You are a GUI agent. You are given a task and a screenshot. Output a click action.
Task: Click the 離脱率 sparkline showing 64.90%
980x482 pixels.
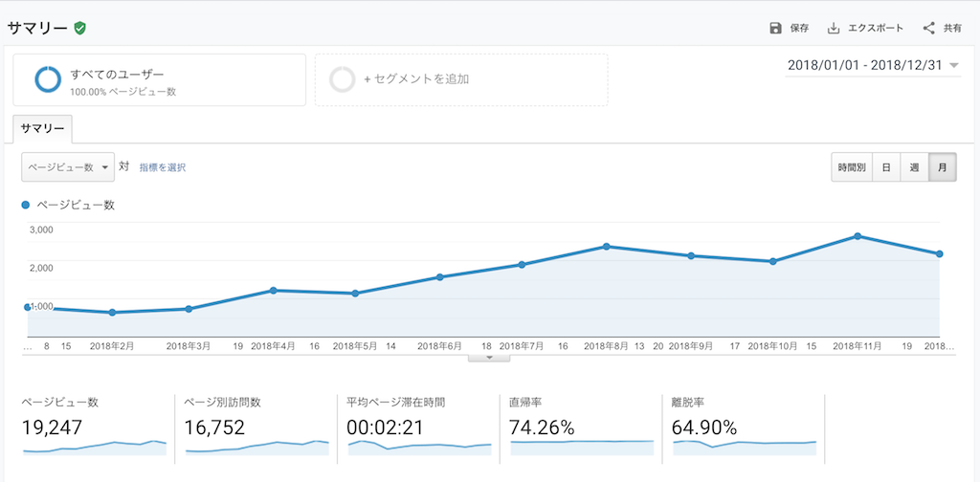pyautogui.click(x=745, y=448)
